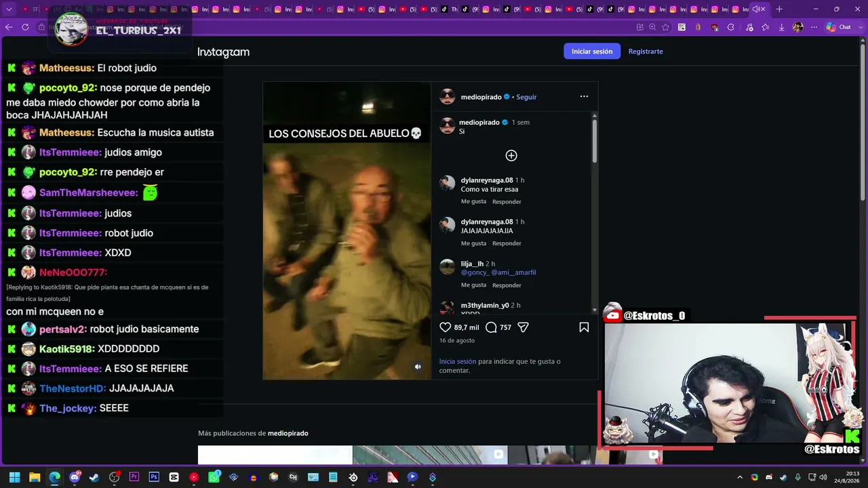Open the browser extensions puzzle icon

[x=730, y=27]
